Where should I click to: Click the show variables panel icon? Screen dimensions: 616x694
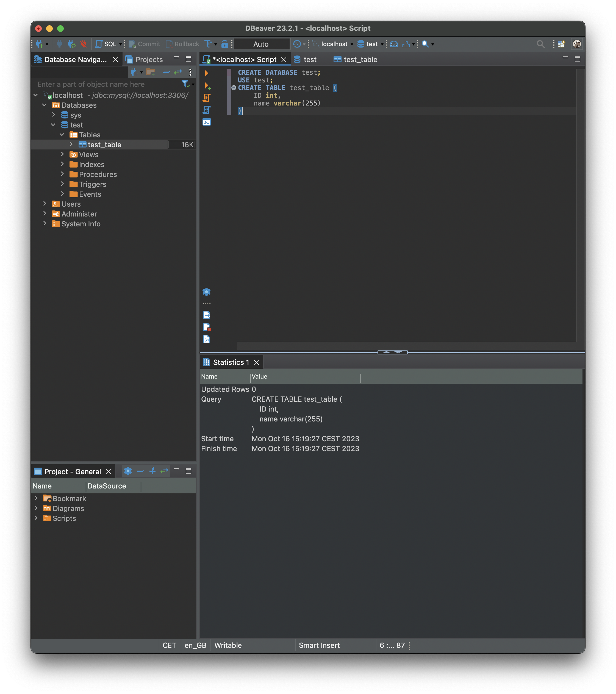206,339
